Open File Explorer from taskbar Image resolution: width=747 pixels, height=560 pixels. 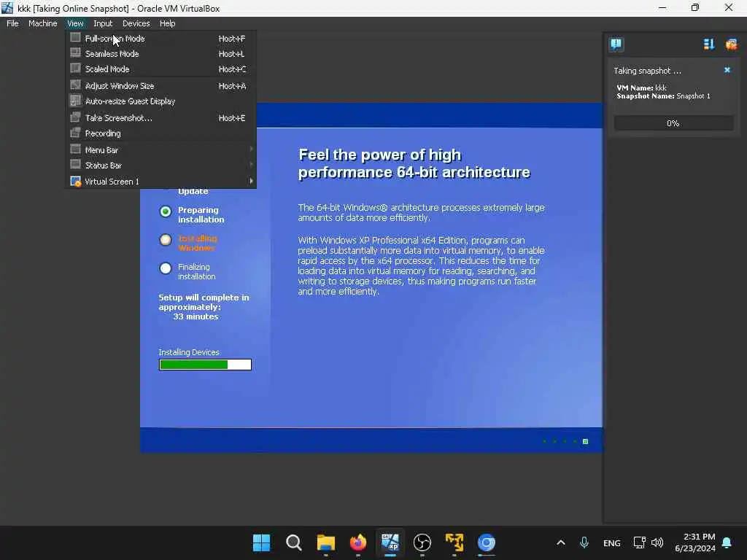(x=326, y=542)
